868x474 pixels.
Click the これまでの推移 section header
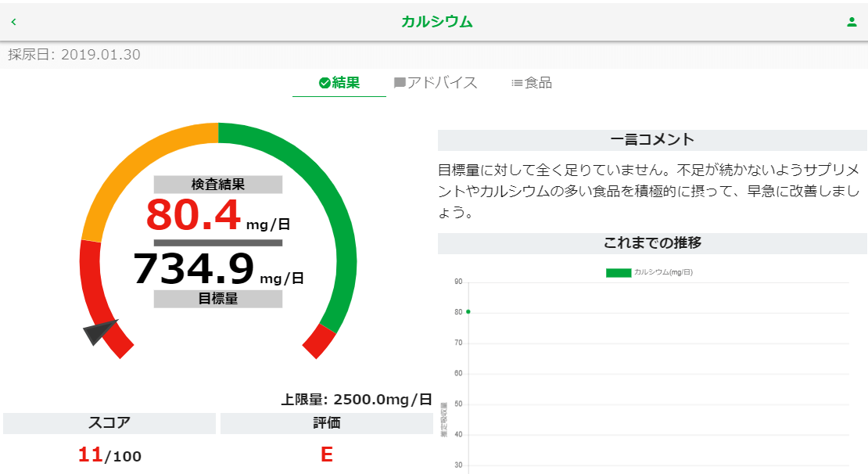[x=652, y=242]
